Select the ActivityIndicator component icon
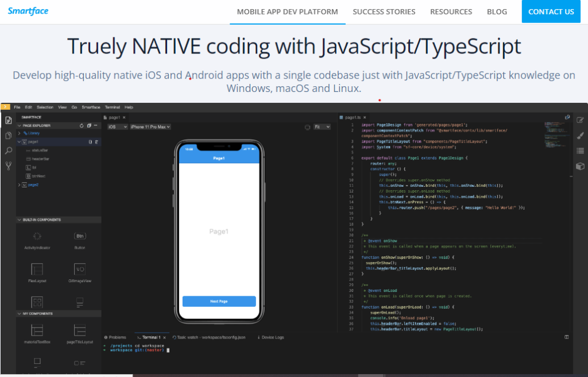588x377 pixels. point(37,236)
